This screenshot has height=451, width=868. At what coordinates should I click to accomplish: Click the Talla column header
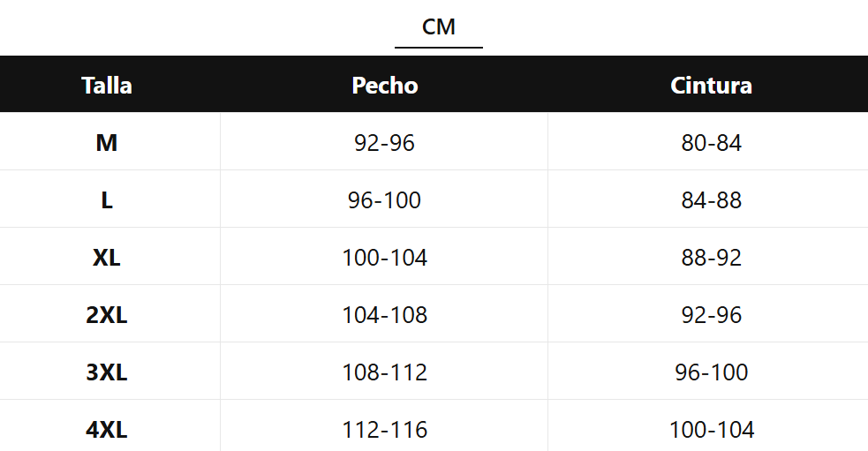coord(107,86)
